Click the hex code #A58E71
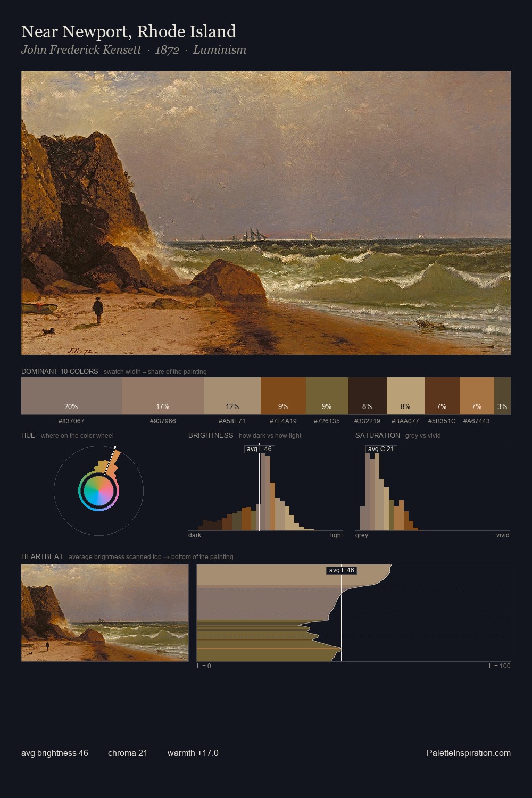Viewport: 532px width, 798px height. coord(232,421)
